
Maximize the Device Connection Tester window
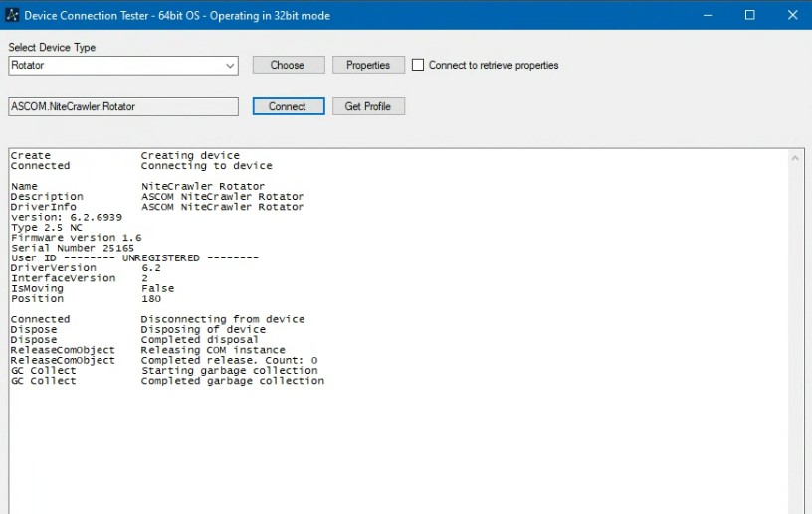click(x=750, y=15)
